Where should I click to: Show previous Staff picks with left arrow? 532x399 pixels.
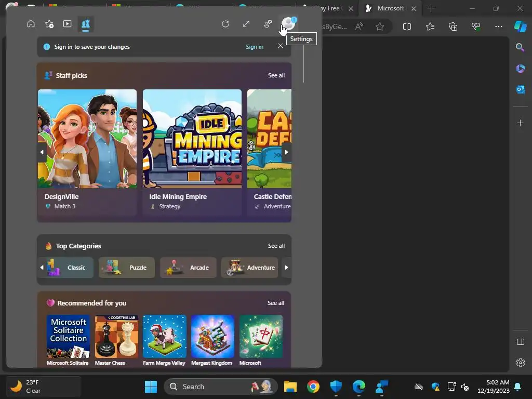(x=42, y=152)
